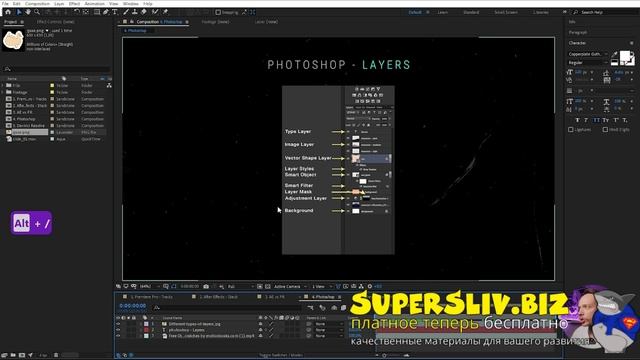This screenshot has width=640, height=360.
Task: Select the Rotation tool
Action: click(x=77, y=12)
